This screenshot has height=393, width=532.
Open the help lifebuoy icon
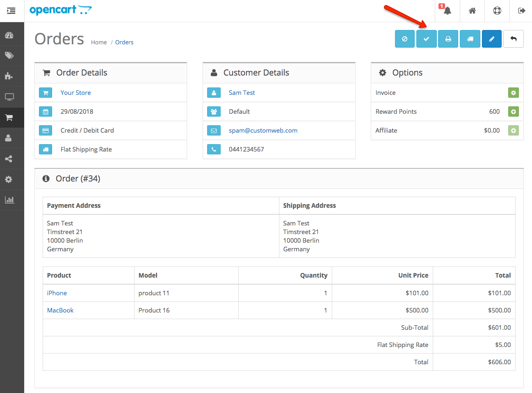point(497,11)
